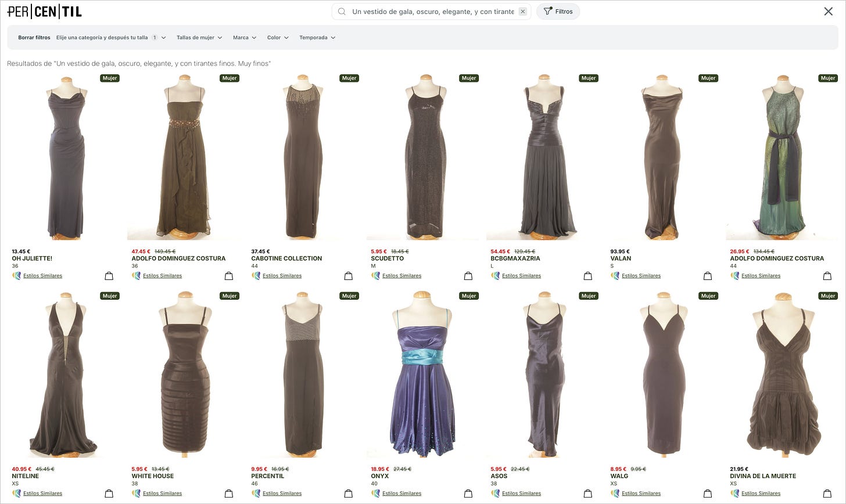This screenshot has width=846, height=504.
Task: Open Estilos Similares for ASOS
Action: tap(521, 494)
